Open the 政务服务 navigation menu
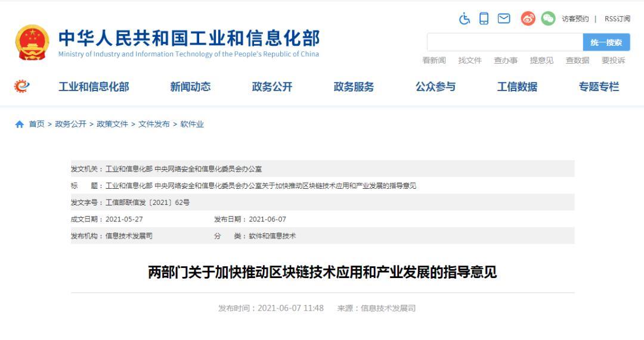 354,87
